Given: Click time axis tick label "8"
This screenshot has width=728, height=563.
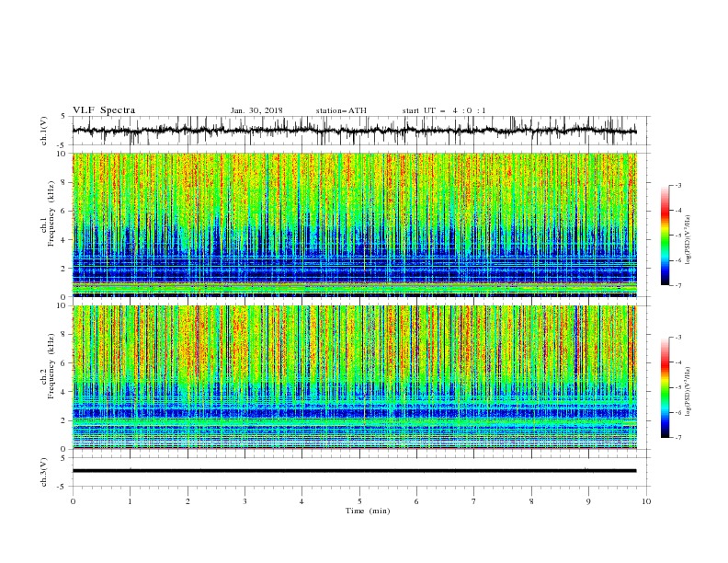Looking at the screenshot, I should [531, 501].
